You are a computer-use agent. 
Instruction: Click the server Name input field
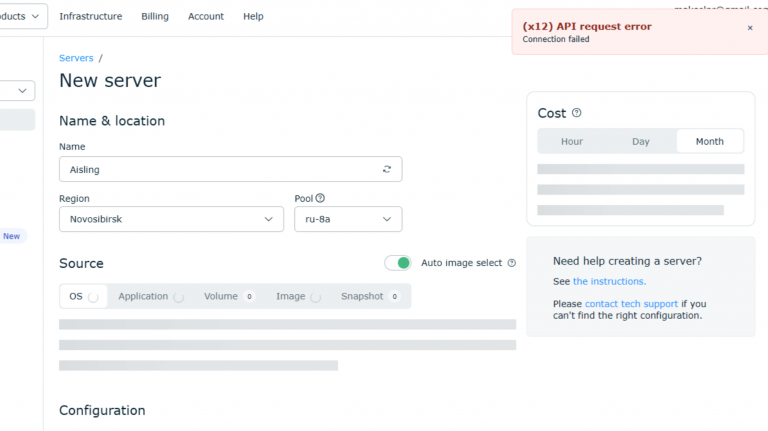[x=218, y=169]
